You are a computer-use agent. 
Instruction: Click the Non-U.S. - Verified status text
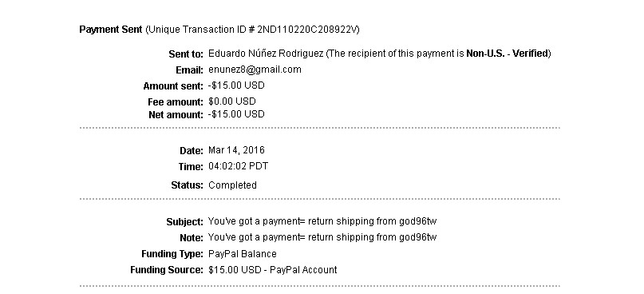[508, 54]
